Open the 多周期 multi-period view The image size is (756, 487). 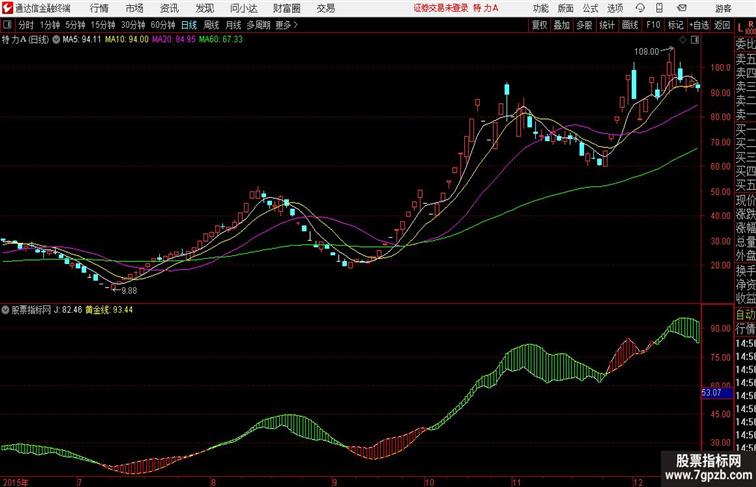(x=258, y=25)
